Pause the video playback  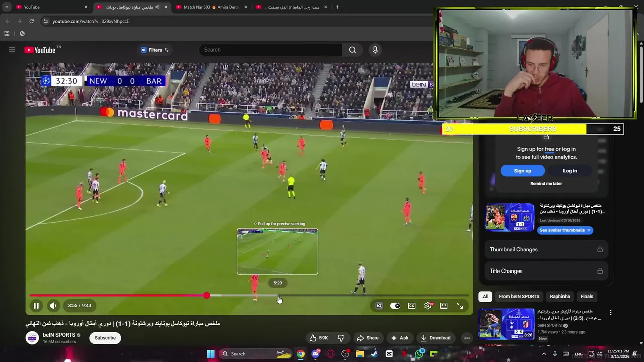36,305
